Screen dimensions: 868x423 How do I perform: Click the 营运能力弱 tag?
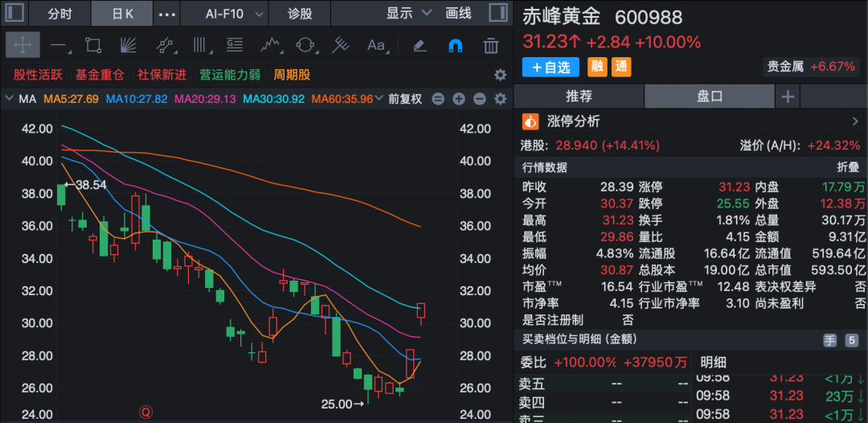pyautogui.click(x=231, y=75)
